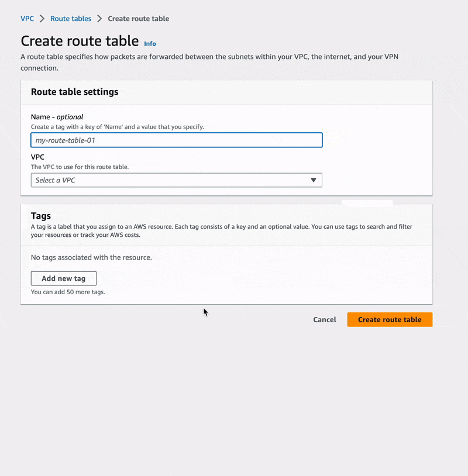The height and width of the screenshot is (476, 468).
Task: Click the 'Name - optional' field label
Action: click(x=57, y=117)
